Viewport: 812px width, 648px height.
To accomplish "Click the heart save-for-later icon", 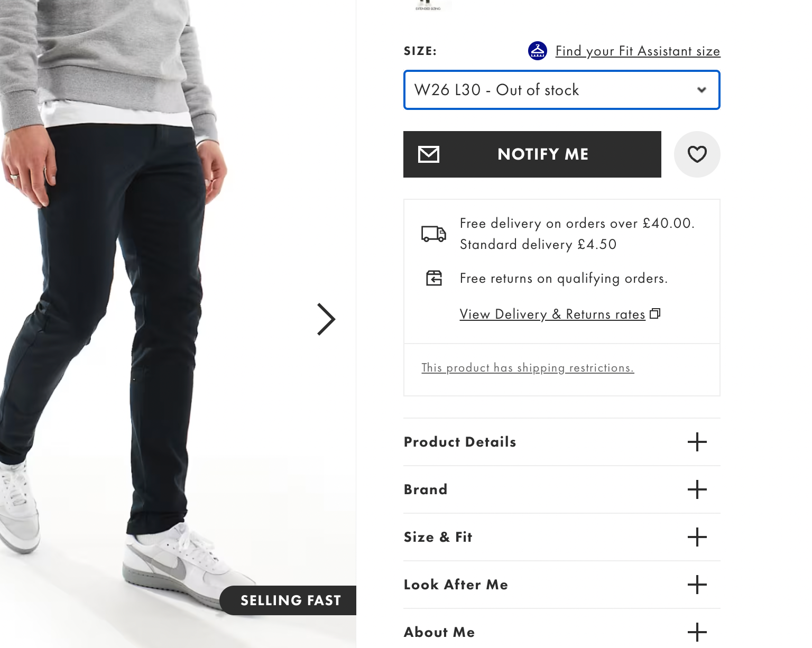I will 697,154.
